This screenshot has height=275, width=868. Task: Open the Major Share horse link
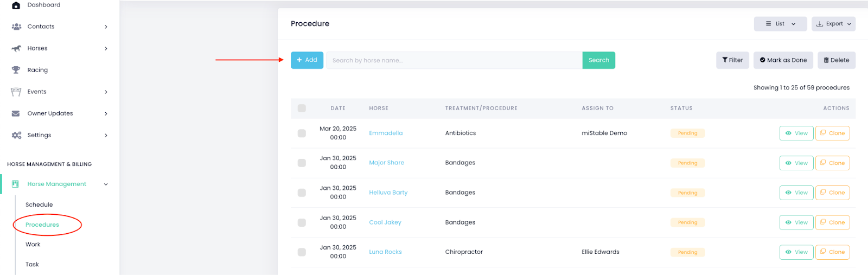coord(386,163)
